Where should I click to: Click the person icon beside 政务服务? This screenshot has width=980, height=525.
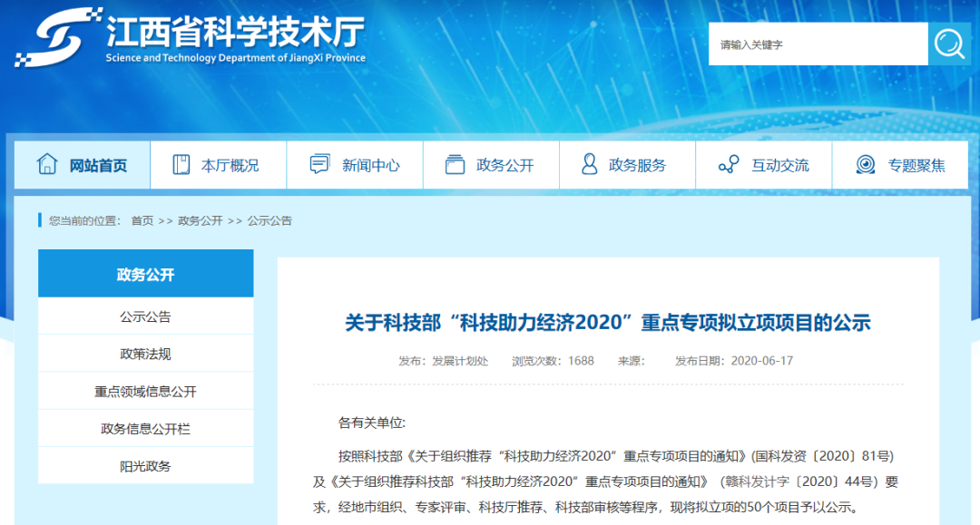(590, 164)
